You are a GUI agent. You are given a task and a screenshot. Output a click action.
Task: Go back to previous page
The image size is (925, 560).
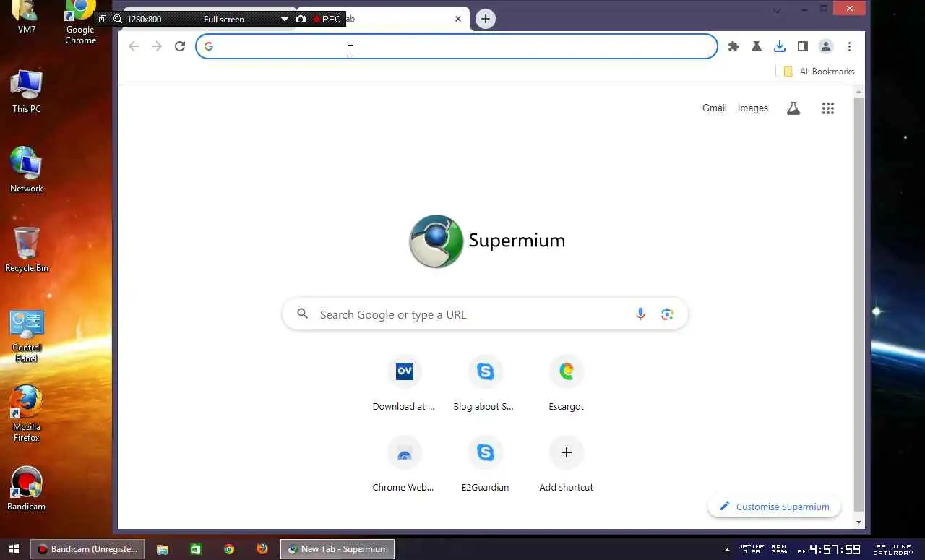[x=134, y=46]
